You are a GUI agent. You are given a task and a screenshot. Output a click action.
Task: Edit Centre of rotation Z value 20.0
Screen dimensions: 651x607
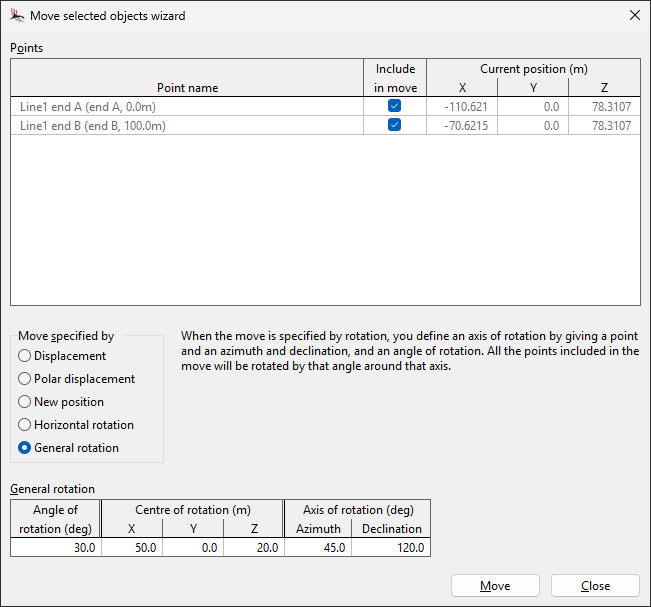pos(254,548)
